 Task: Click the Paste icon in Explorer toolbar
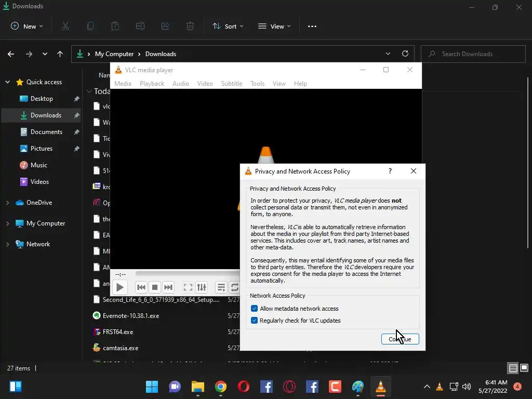click(115, 26)
